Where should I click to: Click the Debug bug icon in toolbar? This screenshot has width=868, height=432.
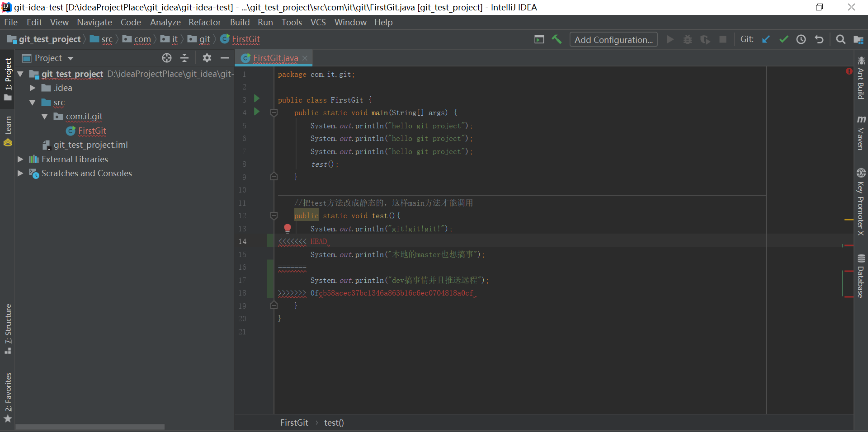coord(688,40)
